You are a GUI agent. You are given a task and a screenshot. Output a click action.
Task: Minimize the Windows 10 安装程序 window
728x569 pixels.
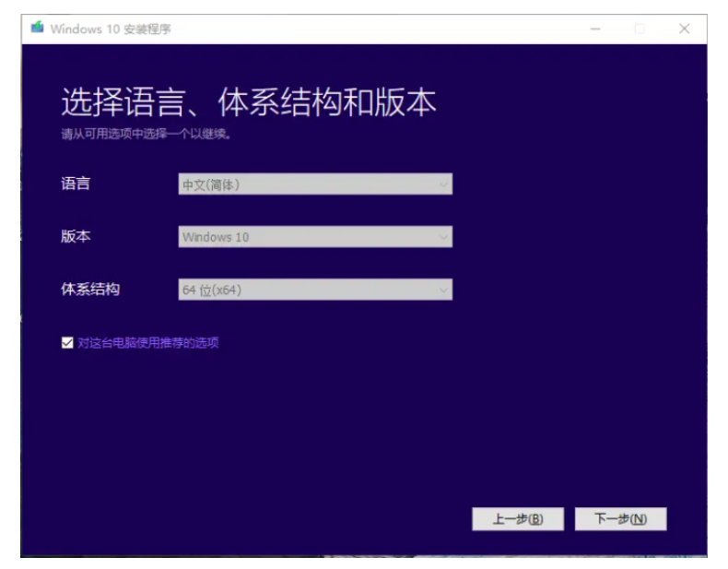click(595, 30)
